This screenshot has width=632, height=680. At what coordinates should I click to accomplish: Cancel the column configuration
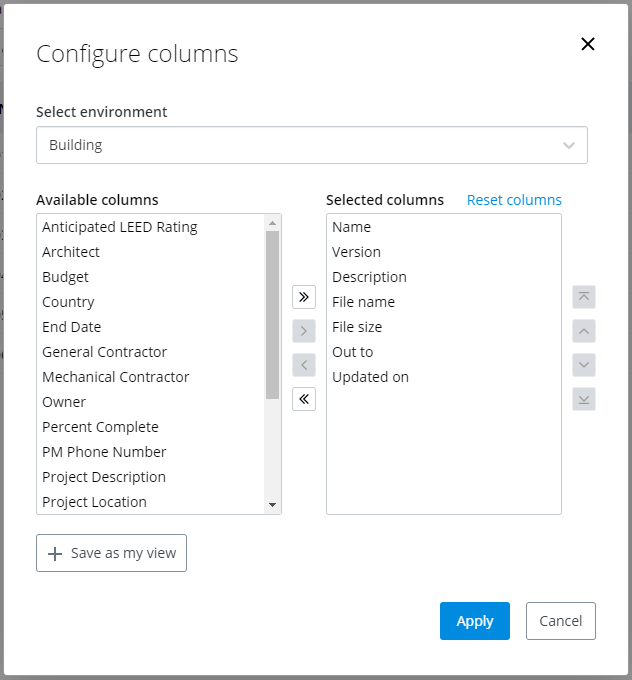pyautogui.click(x=560, y=621)
